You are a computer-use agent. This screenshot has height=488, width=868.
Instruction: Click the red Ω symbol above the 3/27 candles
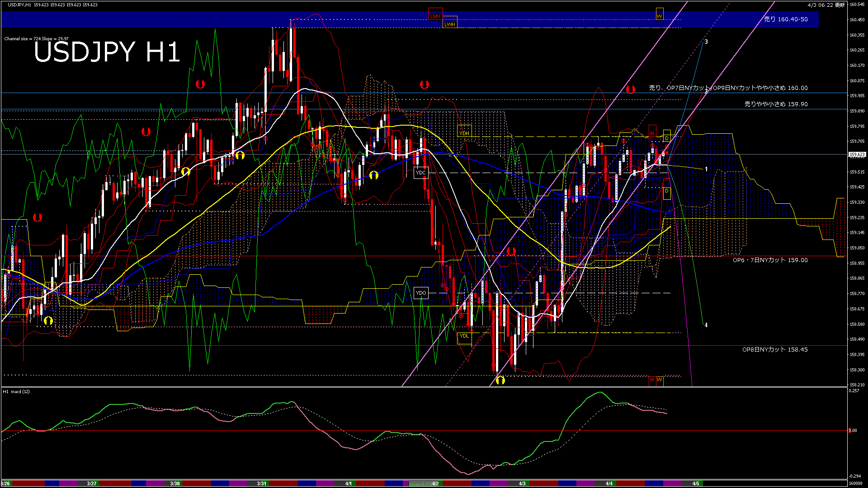tap(146, 132)
